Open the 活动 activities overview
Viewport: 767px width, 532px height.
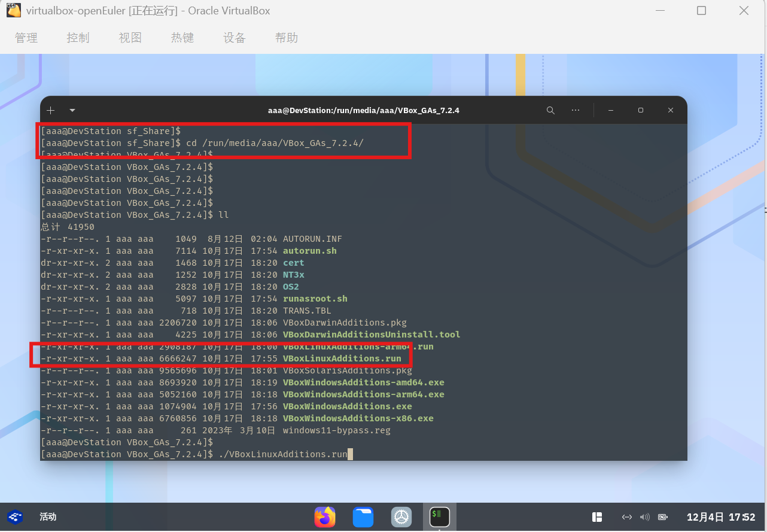point(48,517)
